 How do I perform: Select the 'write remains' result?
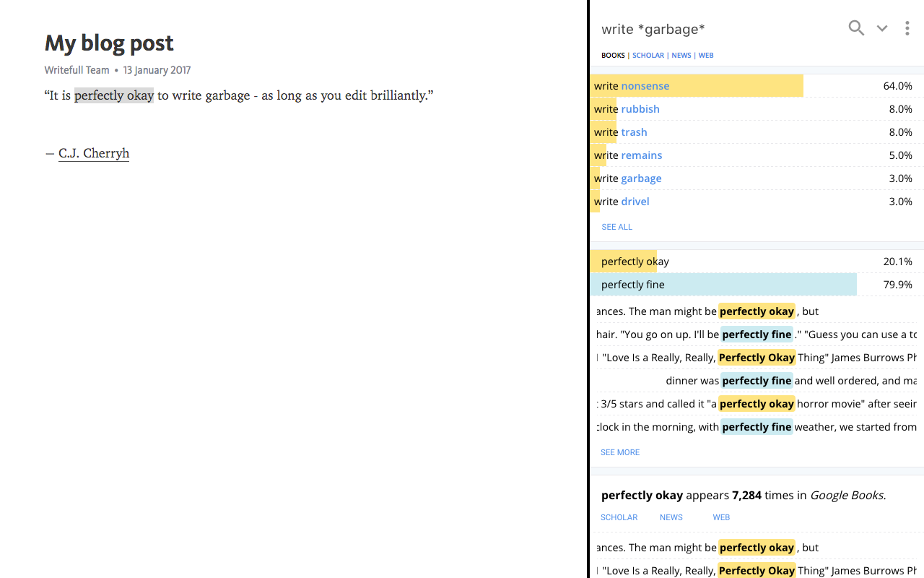point(757,155)
